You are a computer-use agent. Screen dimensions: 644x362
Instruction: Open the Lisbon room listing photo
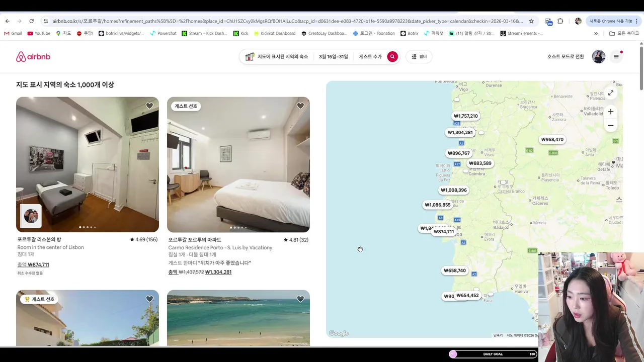click(x=88, y=164)
